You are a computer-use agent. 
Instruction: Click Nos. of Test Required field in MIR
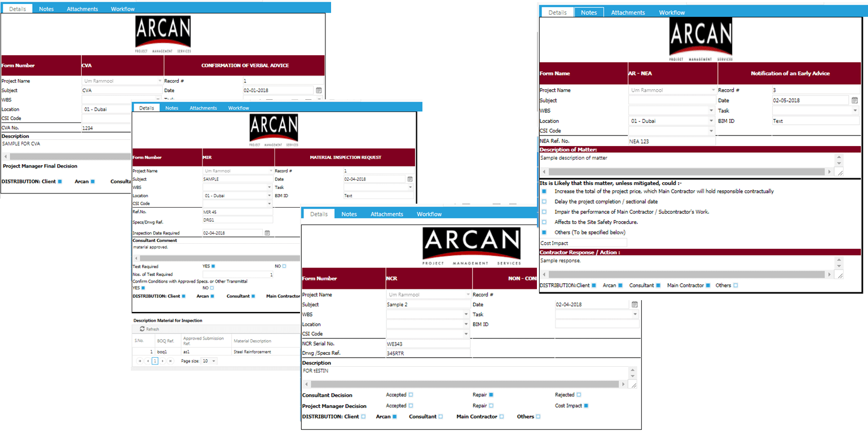click(x=237, y=274)
